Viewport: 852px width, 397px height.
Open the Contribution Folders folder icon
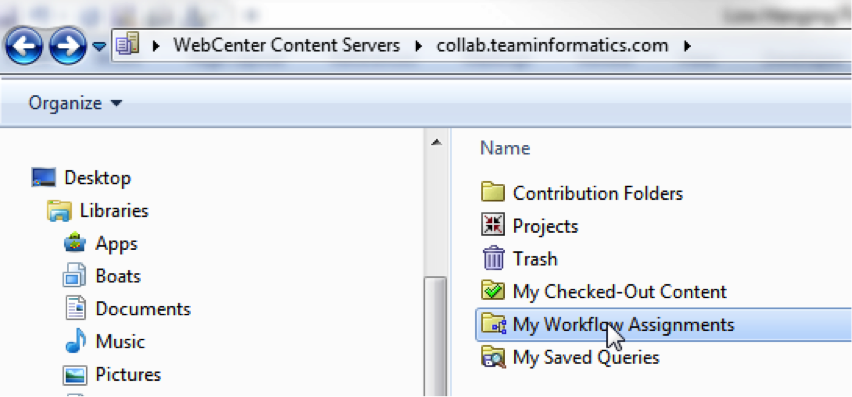coord(493,192)
